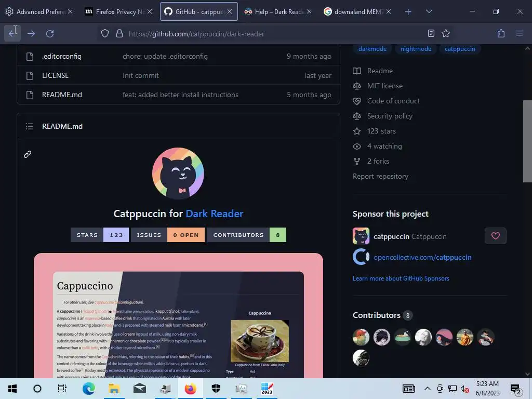The height and width of the screenshot is (399, 532).
Task: Open the extensions puzzle icon
Action: 501,33
